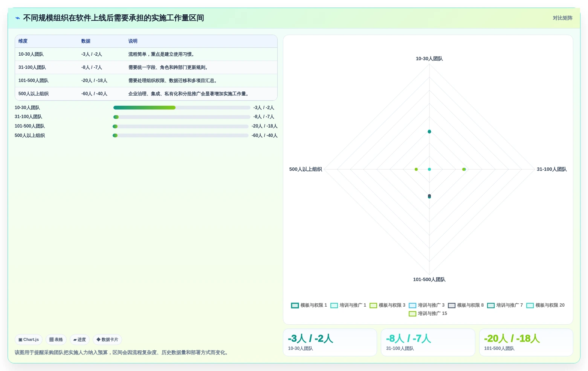The image size is (588, 371).
Task: Click radar data point on 31-100人团队 axis
Action: pyautogui.click(x=464, y=169)
